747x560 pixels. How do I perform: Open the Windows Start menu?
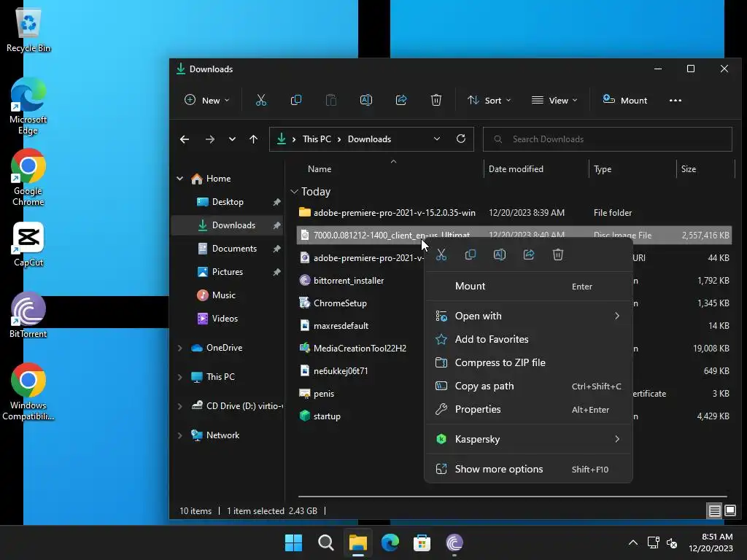[x=293, y=542]
